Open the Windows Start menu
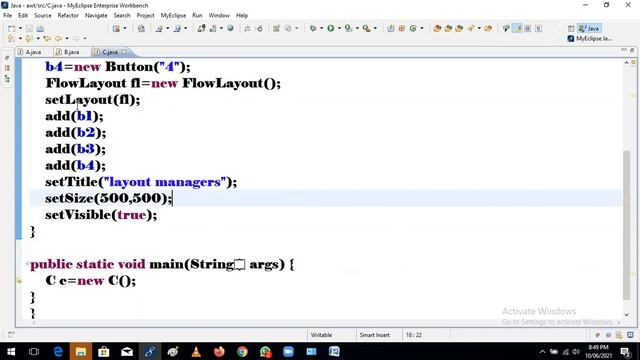Viewport: 640px width, 360px height. [x=11, y=351]
